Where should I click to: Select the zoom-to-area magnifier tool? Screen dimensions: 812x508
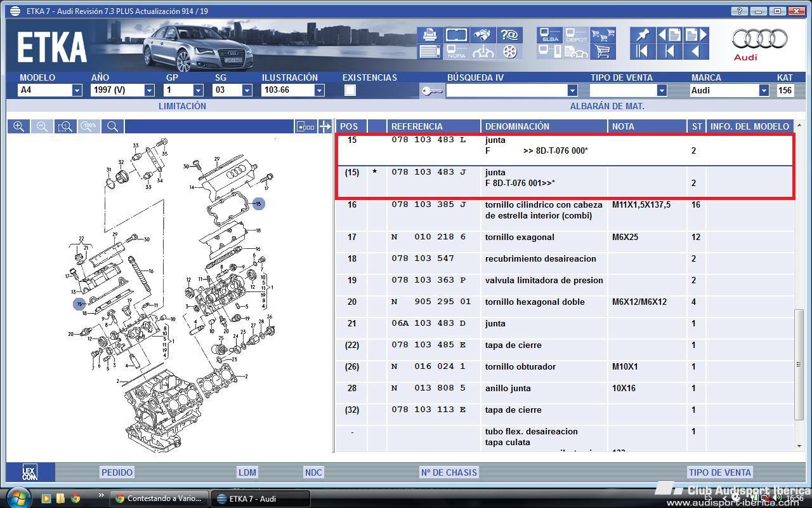[65, 126]
